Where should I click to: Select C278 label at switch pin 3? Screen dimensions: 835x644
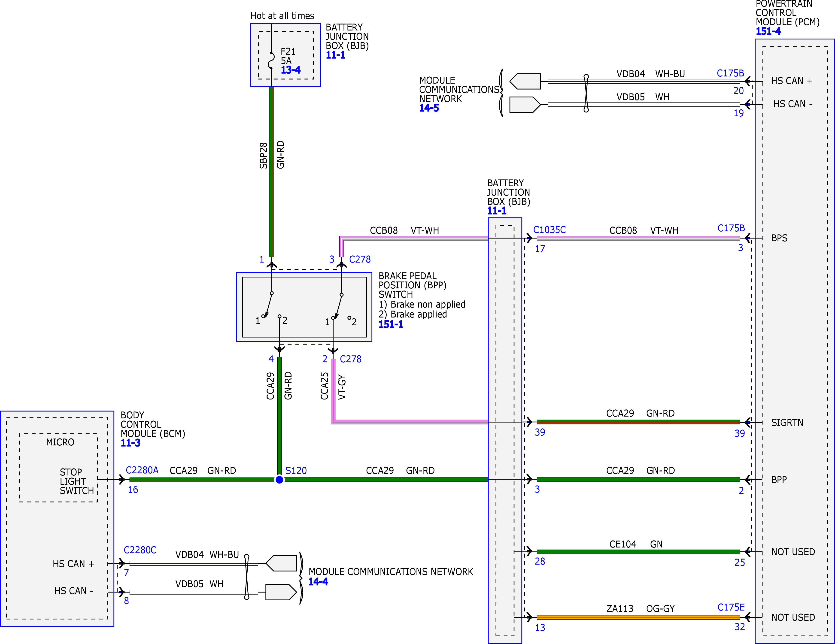pos(360,260)
